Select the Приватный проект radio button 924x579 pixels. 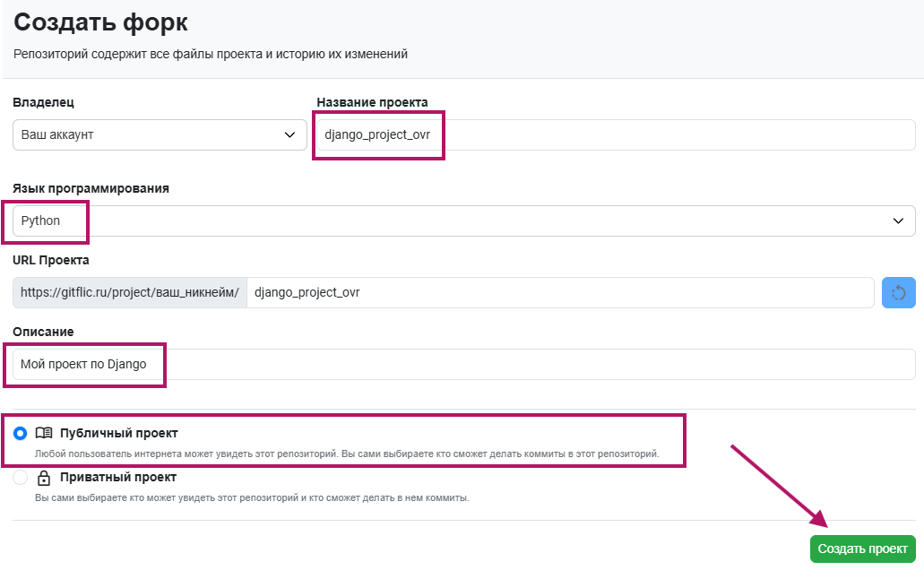[x=21, y=478]
